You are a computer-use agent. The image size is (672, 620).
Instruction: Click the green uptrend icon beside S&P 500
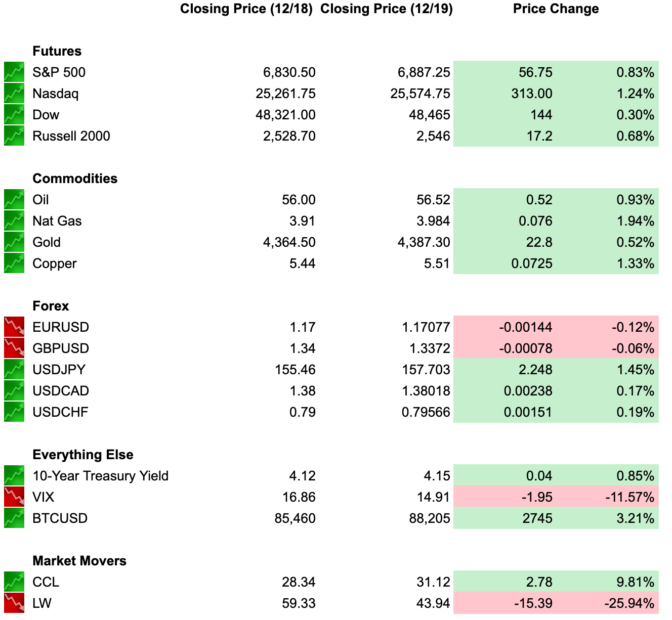tap(14, 72)
